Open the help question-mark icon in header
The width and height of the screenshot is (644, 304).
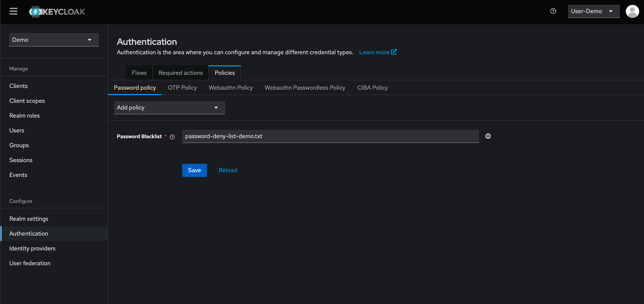[x=553, y=11]
